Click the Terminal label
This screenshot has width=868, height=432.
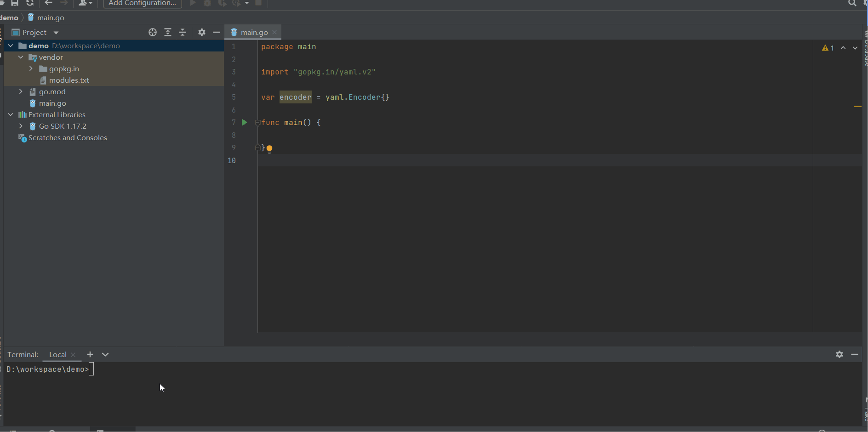(23, 354)
